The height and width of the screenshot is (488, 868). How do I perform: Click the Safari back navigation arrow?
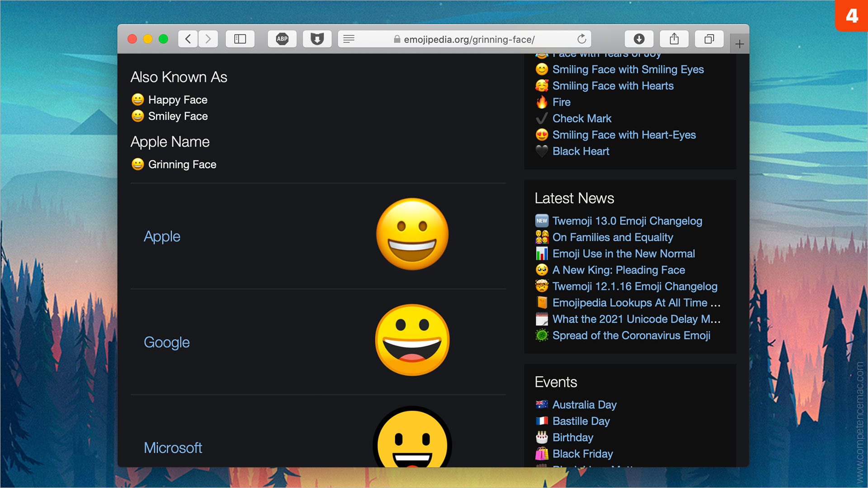coord(188,39)
